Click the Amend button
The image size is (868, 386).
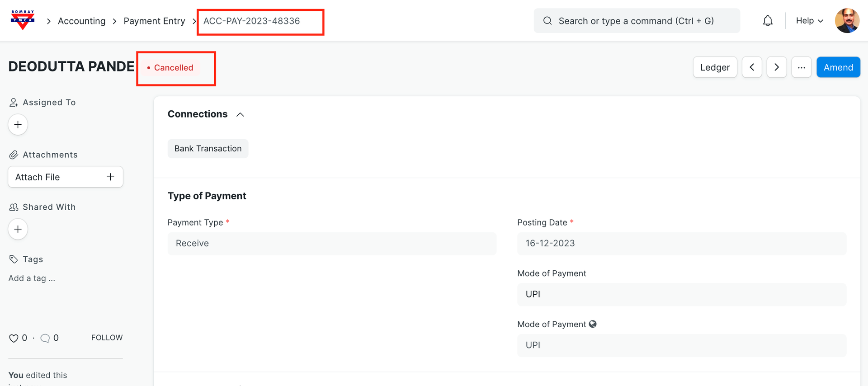pyautogui.click(x=838, y=67)
